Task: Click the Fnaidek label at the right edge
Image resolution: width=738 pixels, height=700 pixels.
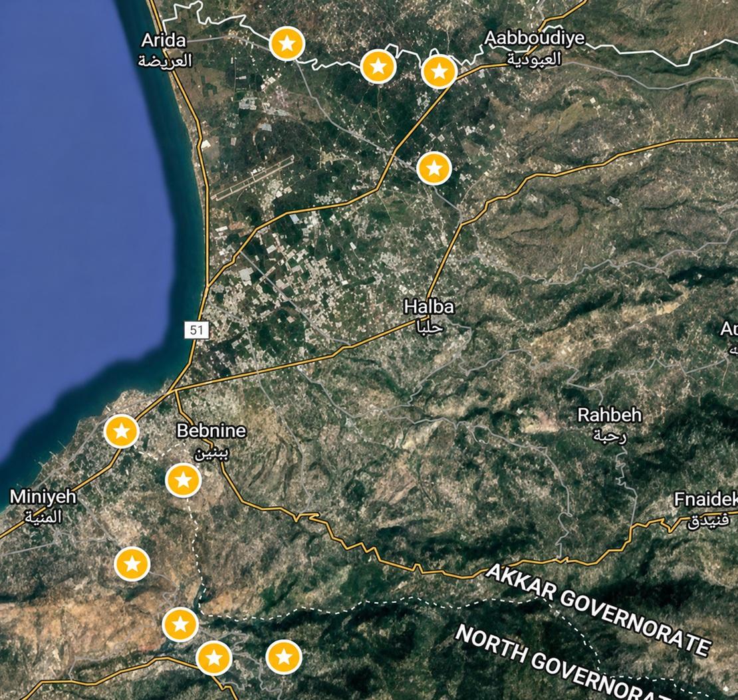Action: (x=705, y=510)
